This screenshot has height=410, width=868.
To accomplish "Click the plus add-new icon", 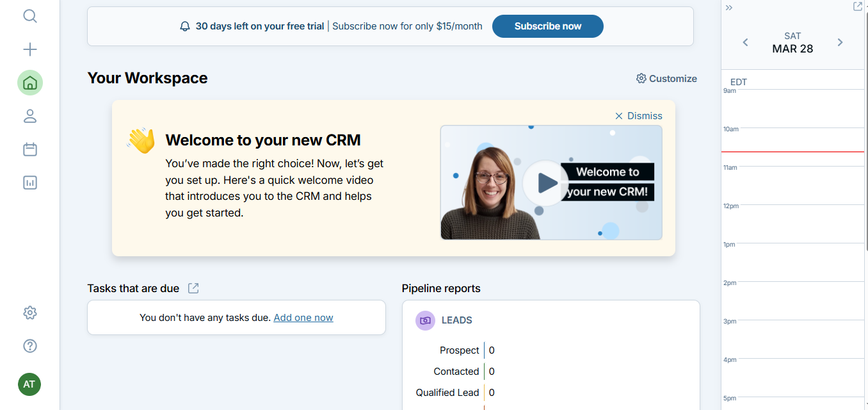I will tap(30, 49).
